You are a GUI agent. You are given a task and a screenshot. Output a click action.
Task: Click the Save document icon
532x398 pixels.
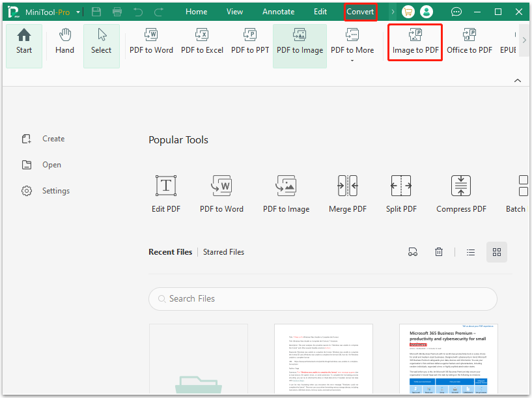[x=96, y=11]
